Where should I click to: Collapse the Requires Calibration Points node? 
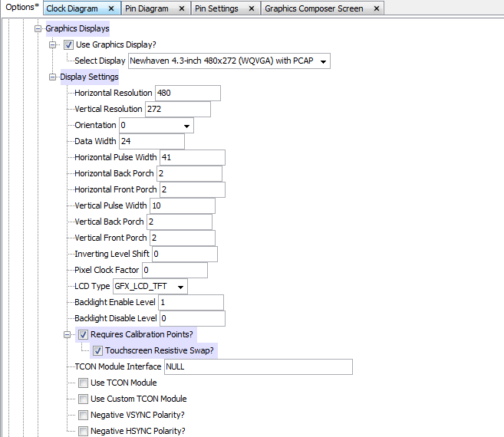coord(69,334)
